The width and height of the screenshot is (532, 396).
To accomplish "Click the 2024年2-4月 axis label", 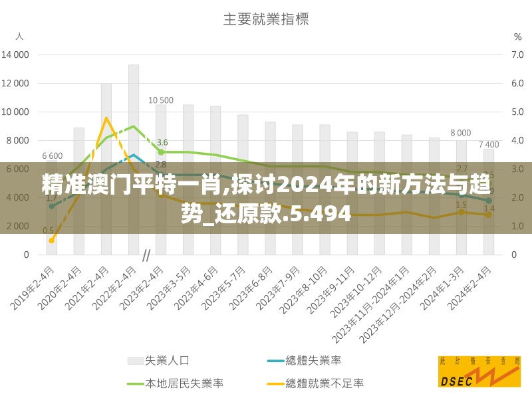I will click(x=469, y=288).
